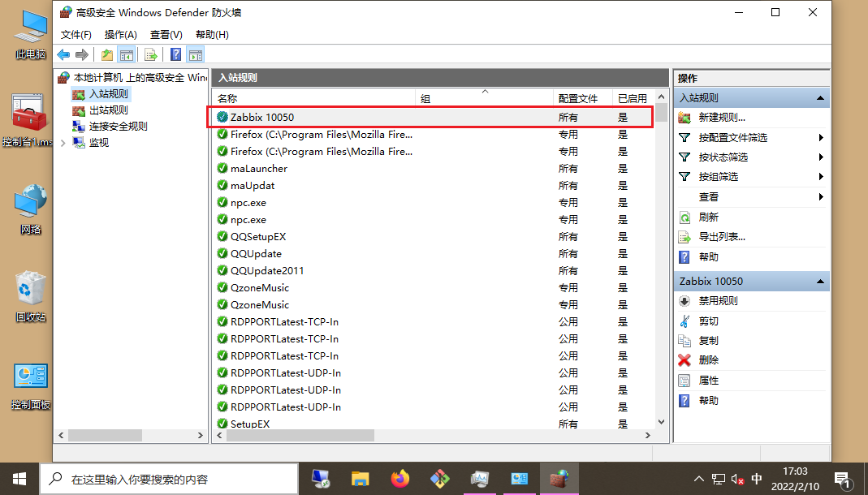Click the rule list horizontal scrollbar right arrow
The image size is (868, 495).
(648, 435)
